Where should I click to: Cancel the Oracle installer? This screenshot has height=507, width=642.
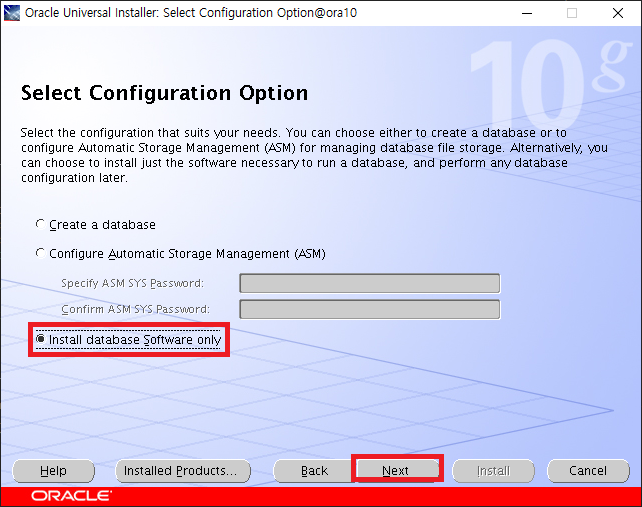click(588, 471)
